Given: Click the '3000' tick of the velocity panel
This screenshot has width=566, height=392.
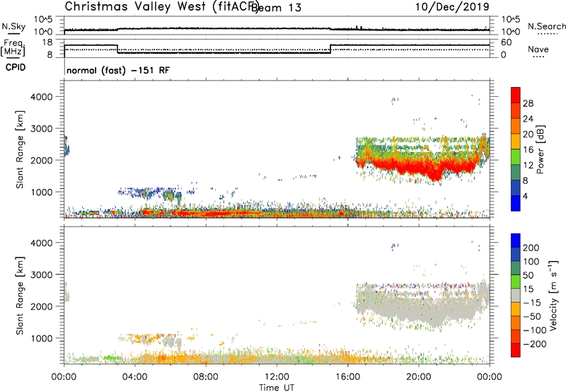Looking at the screenshot, I should [x=41, y=275].
